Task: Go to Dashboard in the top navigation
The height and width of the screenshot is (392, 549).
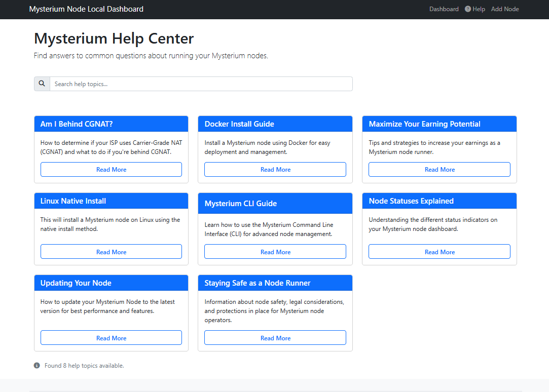Action: click(444, 9)
